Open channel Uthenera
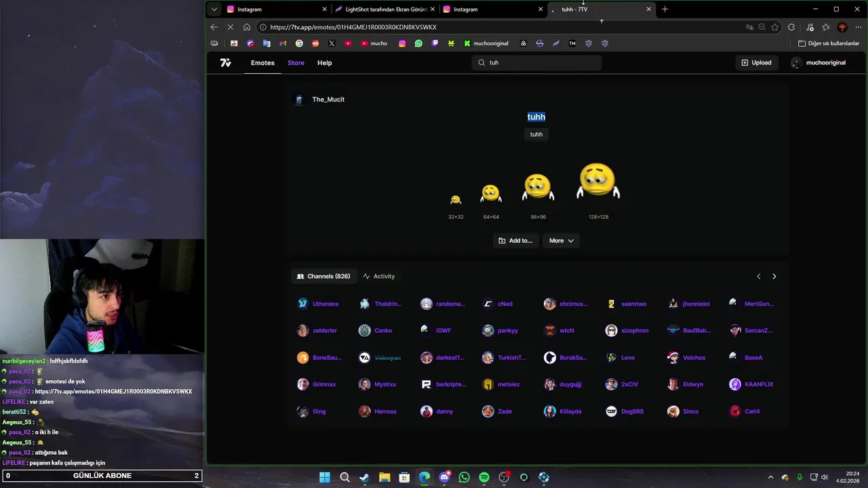 [x=318, y=304]
